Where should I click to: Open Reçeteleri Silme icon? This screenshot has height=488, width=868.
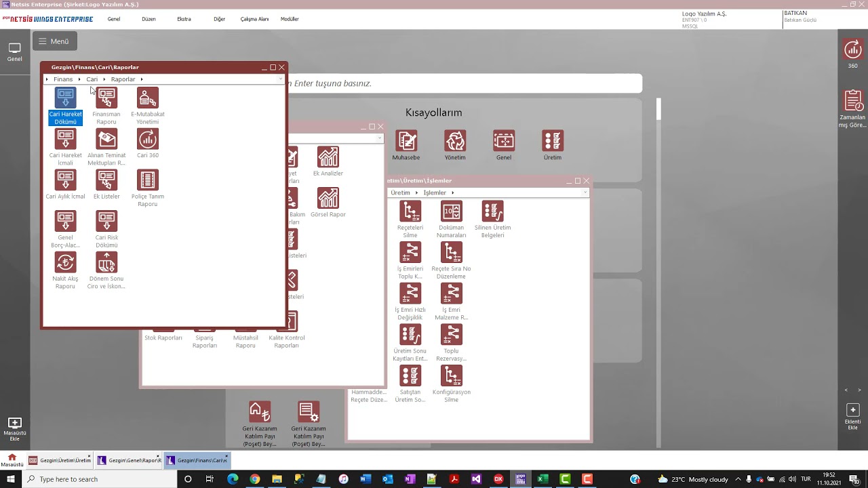pyautogui.click(x=410, y=211)
